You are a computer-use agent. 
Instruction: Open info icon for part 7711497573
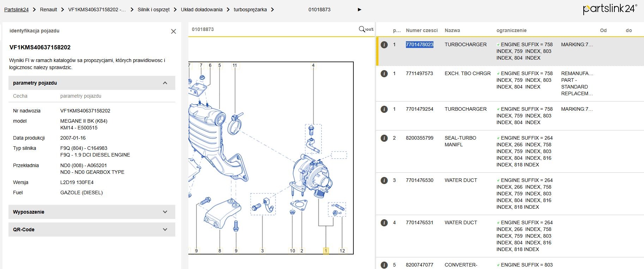pos(384,74)
